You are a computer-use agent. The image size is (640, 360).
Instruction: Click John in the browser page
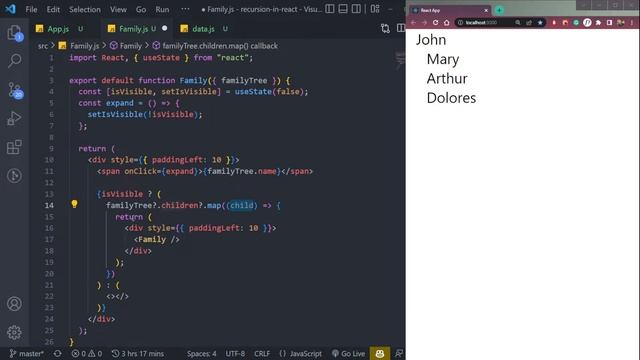tap(431, 40)
